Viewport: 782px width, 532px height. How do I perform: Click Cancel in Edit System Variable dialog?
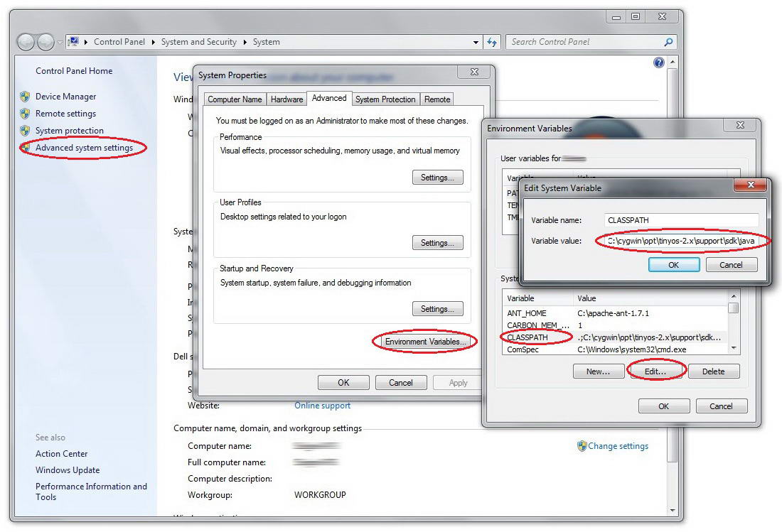[x=731, y=265]
